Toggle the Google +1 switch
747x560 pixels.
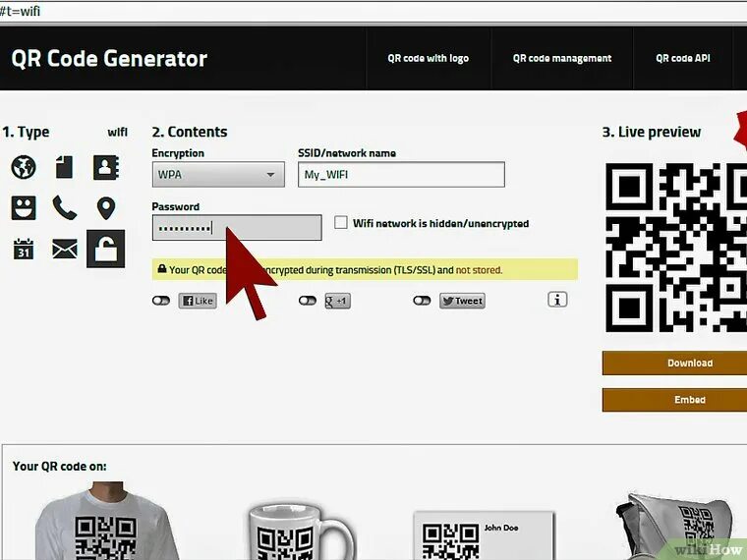pos(308,301)
